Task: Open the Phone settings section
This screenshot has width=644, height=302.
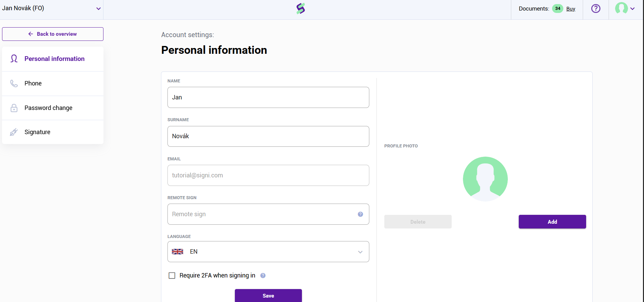Action: pos(53,83)
